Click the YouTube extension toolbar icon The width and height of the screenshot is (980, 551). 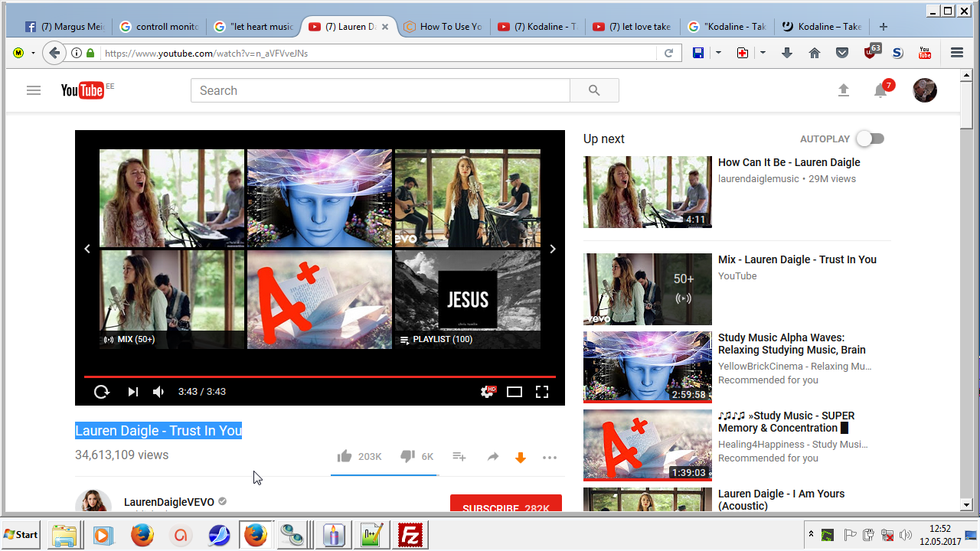tap(925, 53)
